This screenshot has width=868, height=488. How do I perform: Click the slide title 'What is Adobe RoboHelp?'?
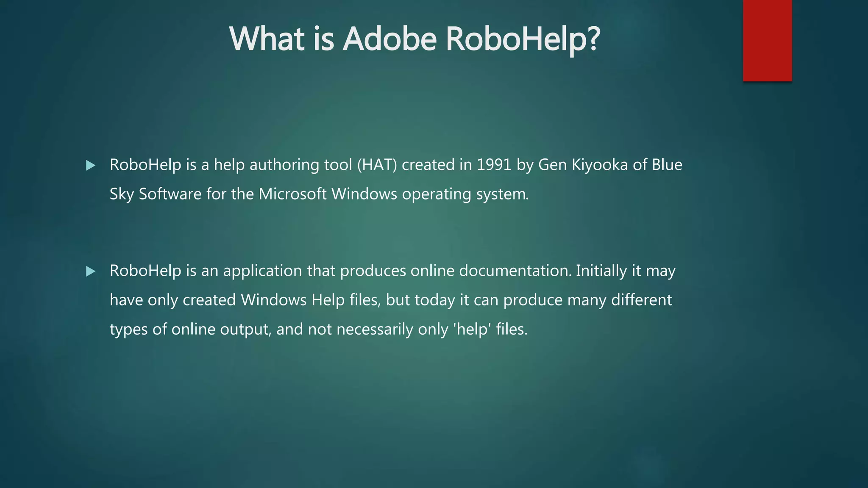click(415, 39)
